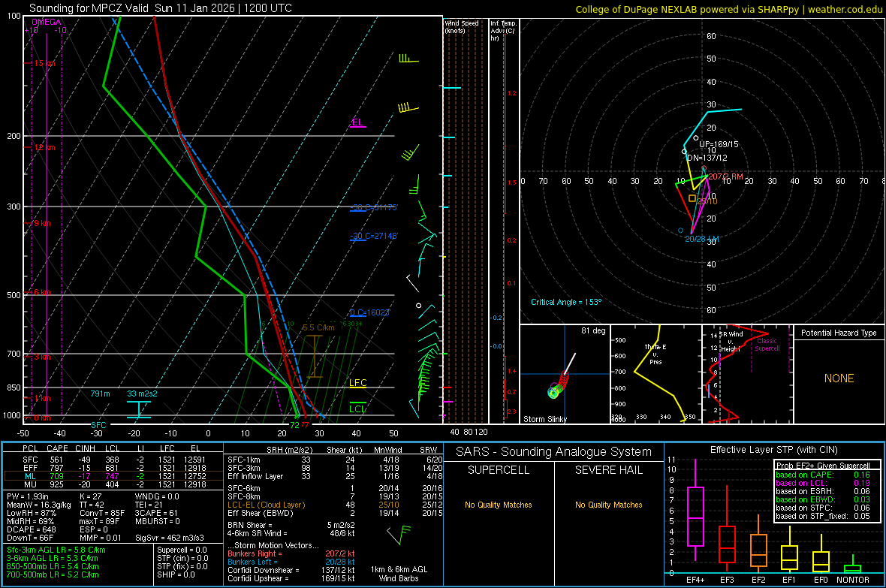This screenshot has width=886, height=588.
Task: Click the 'Supercell = 0.0' parameter
Action: point(182,550)
